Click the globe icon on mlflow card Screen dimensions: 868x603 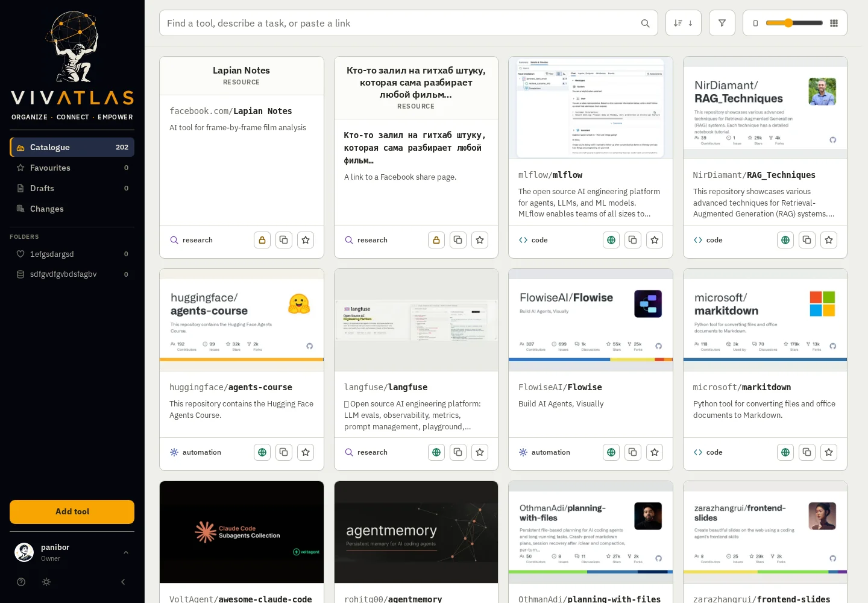coord(611,240)
